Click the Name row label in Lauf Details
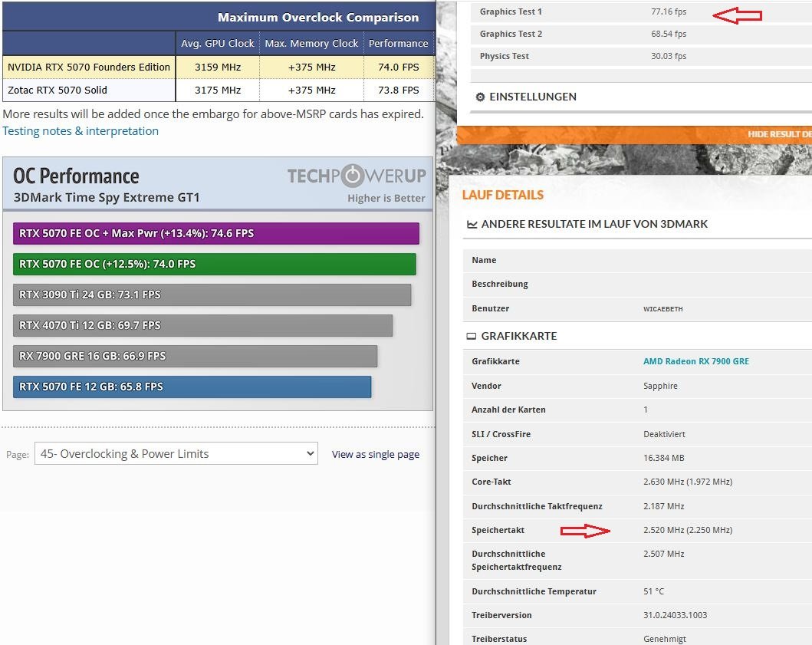Image resolution: width=812 pixels, height=645 pixels. [484, 260]
